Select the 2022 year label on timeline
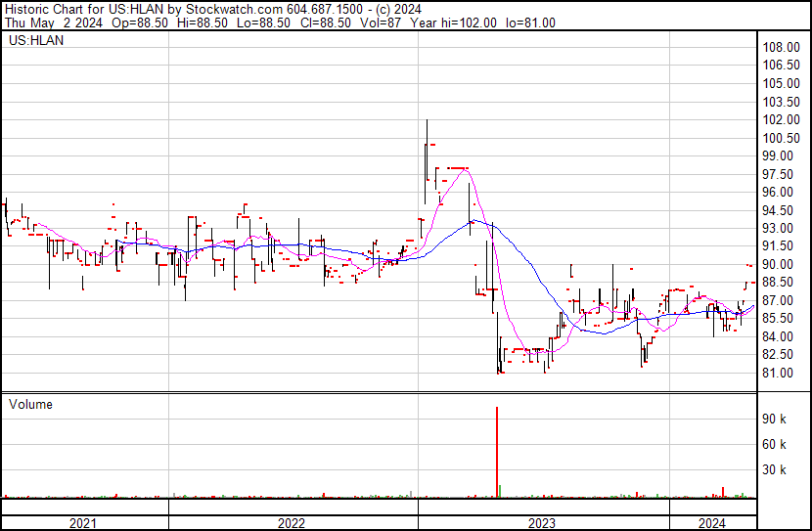 (292, 522)
